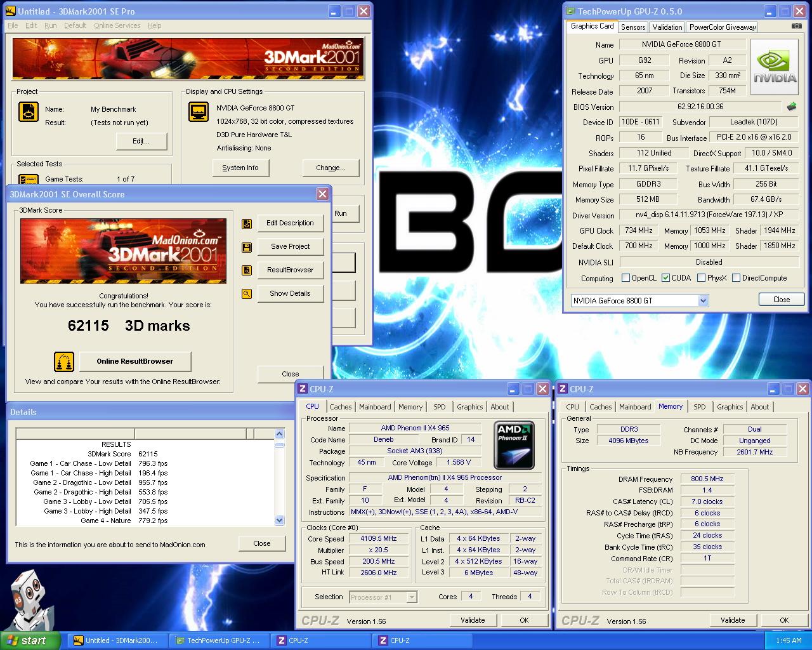Open Mainboard tab in left CPU-Z

(375, 407)
